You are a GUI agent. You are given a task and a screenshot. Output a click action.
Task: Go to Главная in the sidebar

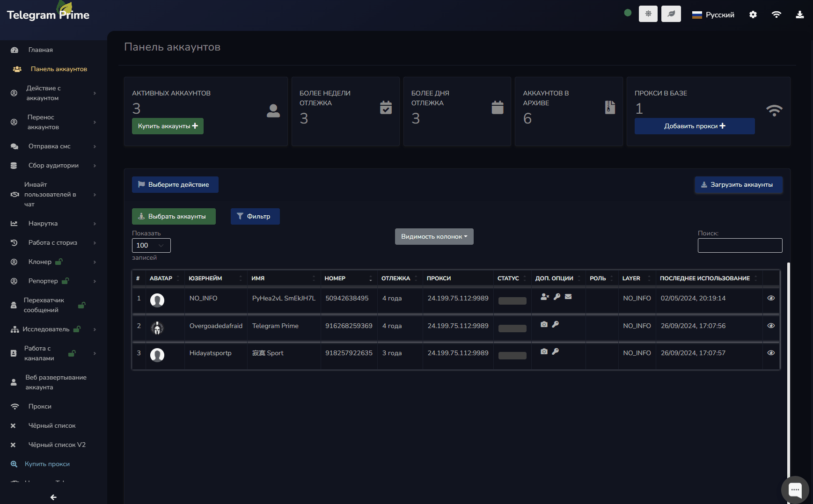click(x=40, y=50)
